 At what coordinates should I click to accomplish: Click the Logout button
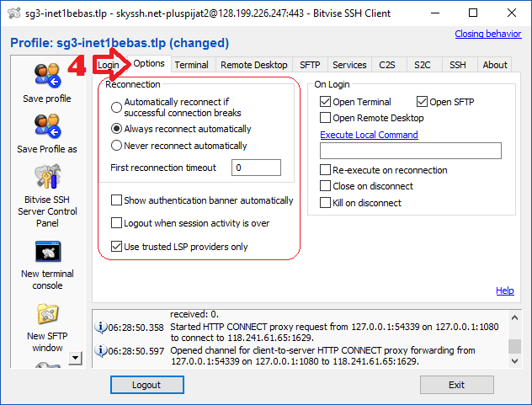click(147, 385)
